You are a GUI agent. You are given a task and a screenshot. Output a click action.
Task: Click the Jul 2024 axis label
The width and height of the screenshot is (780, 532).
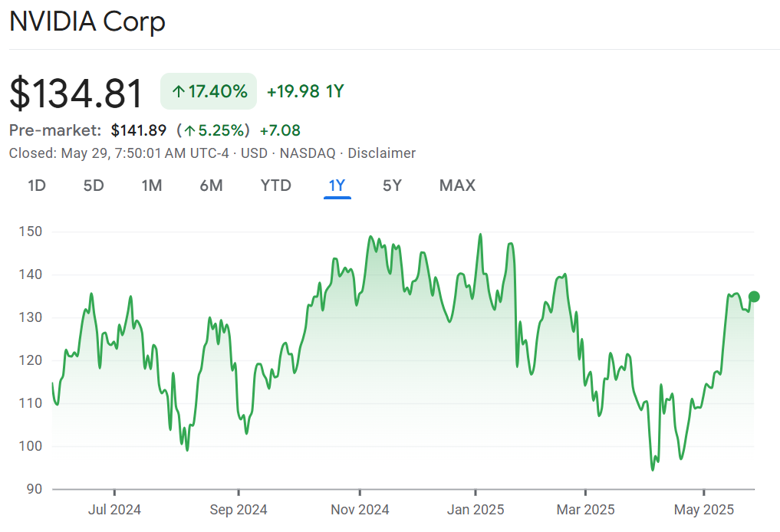[x=115, y=509]
